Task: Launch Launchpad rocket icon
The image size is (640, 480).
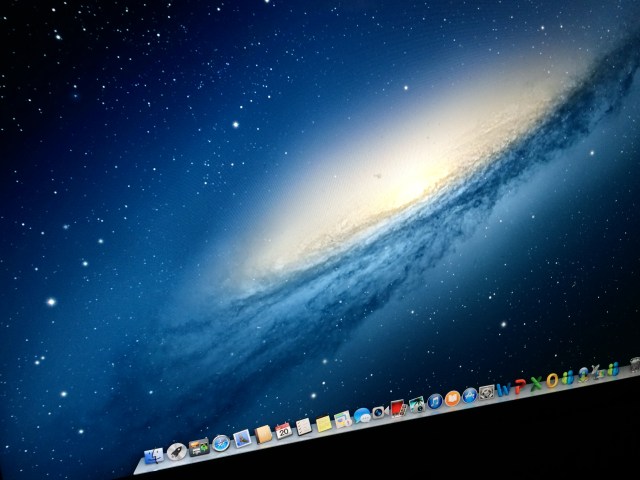Action: 177,452
